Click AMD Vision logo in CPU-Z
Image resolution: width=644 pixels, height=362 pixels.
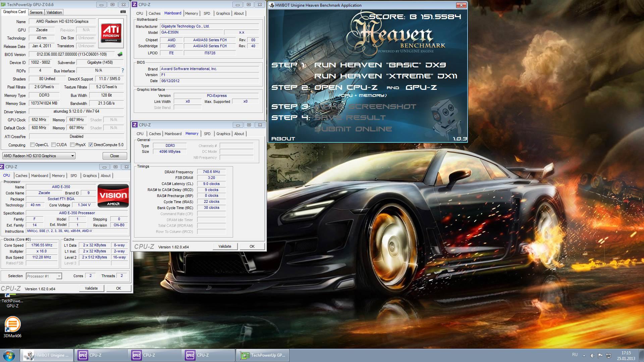pos(113,196)
